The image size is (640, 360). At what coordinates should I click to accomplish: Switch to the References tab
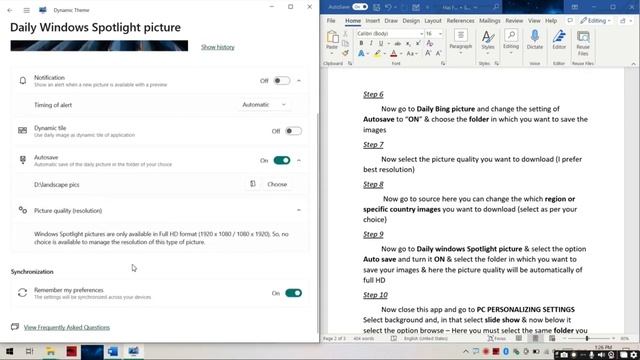tap(460, 20)
